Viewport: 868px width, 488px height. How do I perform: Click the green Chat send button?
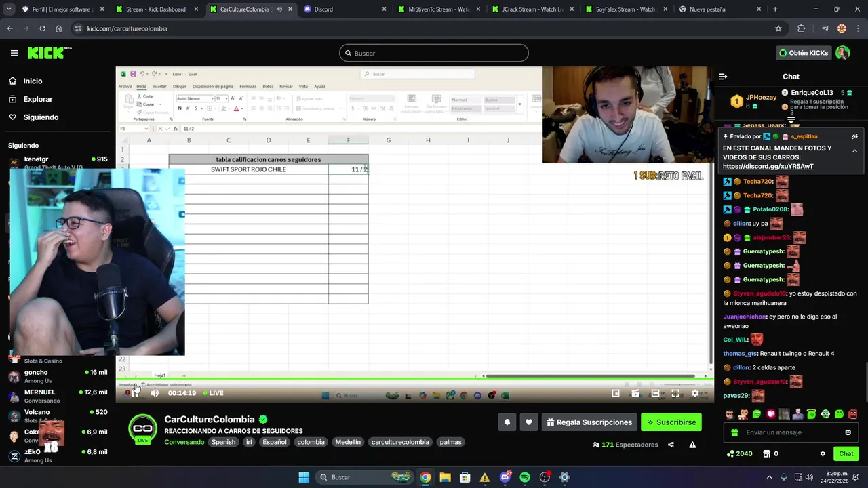(846, 453)
